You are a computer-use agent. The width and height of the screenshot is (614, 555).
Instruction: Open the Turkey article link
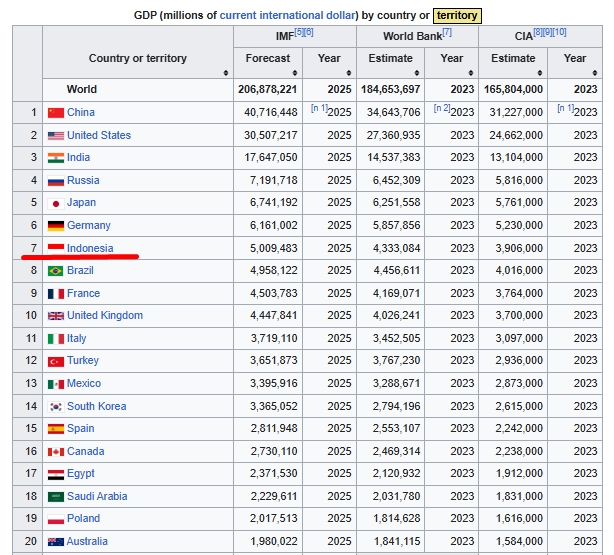click(83, 360)
